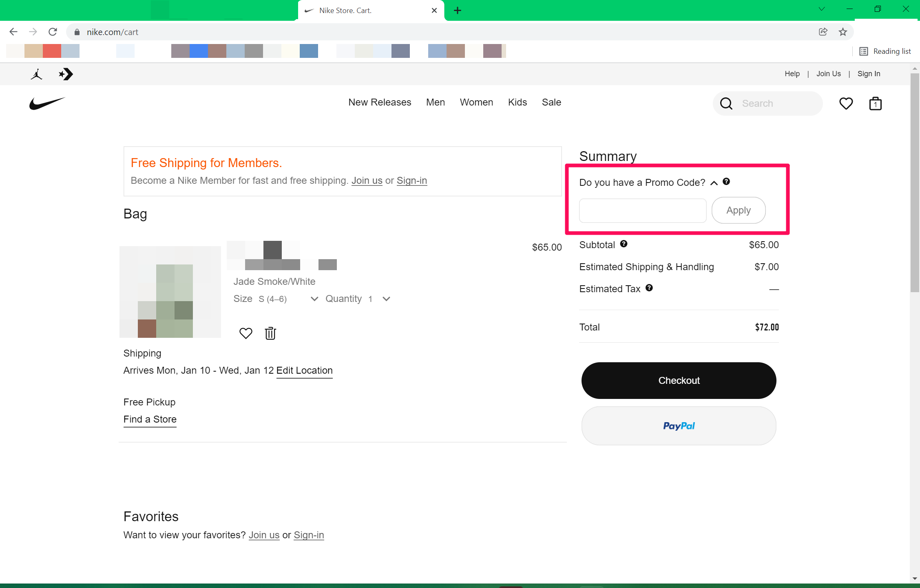Image resolution: width=920 pixels, height=588 pixels.
Task: Click the Converse logo icon
Action: tap(66, 74)
